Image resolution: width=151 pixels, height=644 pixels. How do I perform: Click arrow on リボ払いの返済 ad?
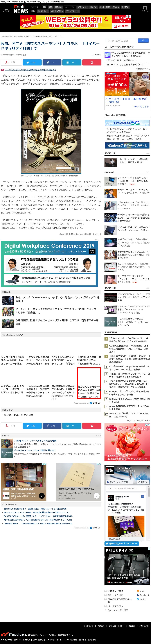pos(97,495)
